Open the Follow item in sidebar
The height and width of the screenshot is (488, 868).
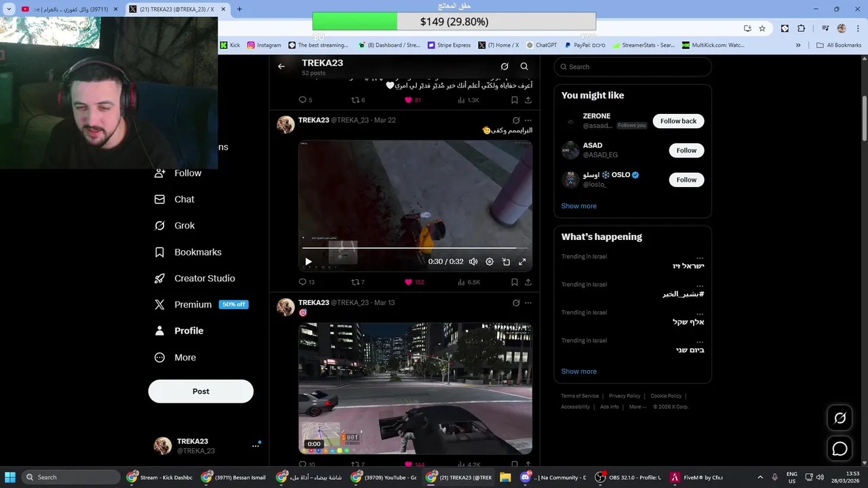point(178,173)
